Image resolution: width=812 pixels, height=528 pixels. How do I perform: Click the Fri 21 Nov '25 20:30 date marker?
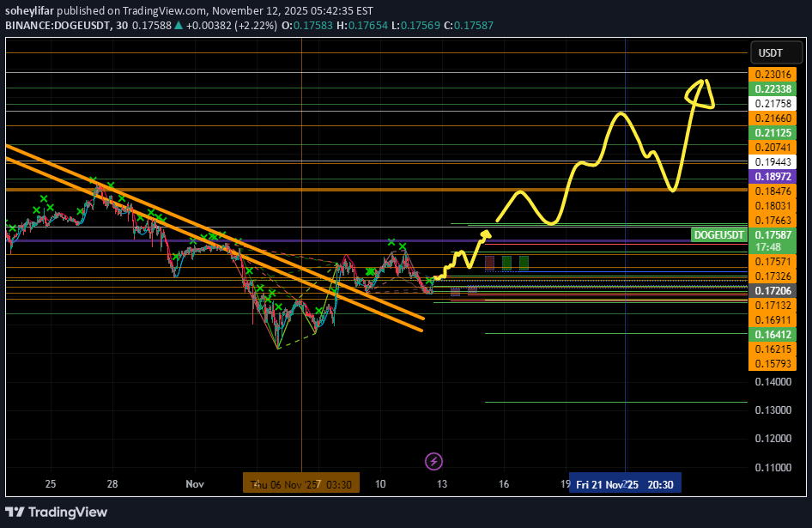coord(624,484)
